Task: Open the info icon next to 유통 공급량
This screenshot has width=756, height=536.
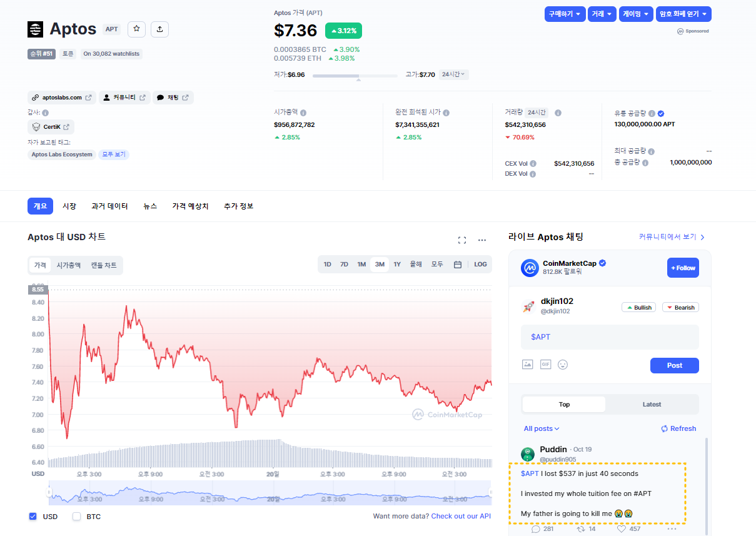Action: click(652, 113)
